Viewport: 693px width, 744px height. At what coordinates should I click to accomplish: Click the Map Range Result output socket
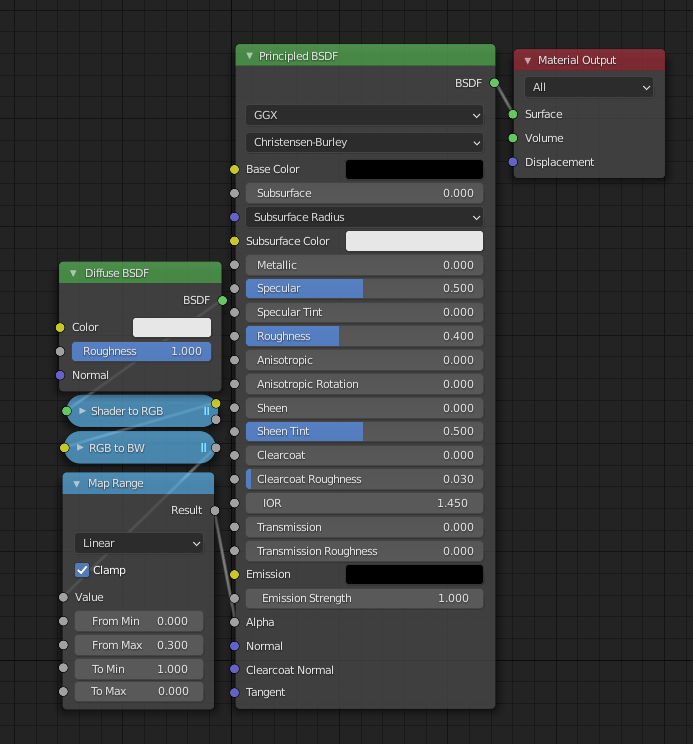click(215, 511)
